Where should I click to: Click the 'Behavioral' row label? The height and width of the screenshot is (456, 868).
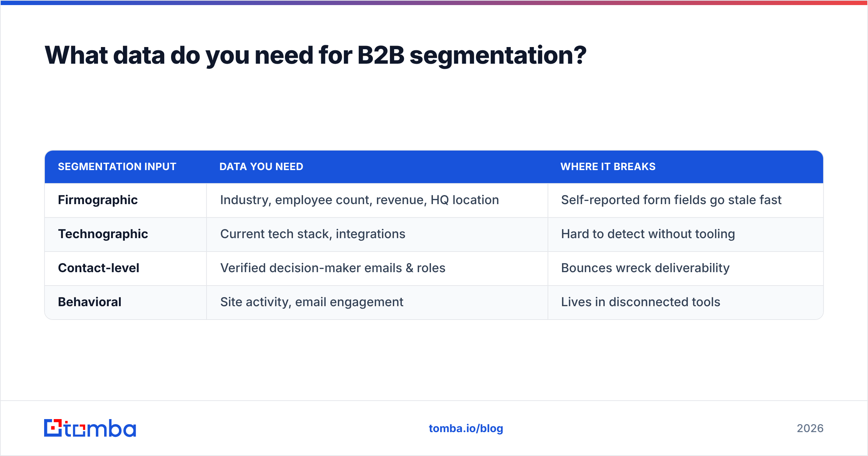(x=90, y=302)
